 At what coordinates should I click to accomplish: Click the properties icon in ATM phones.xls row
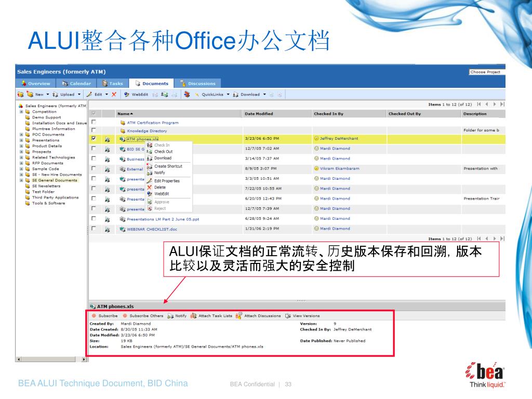click(107, 139)
